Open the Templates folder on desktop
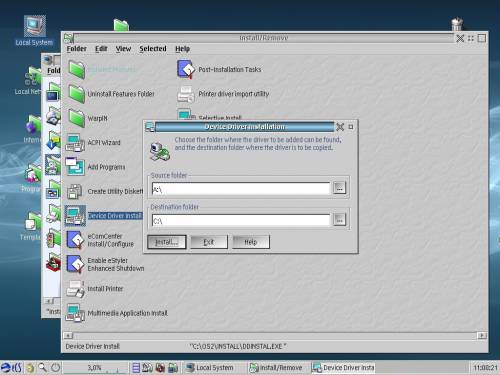The height and width of the screenshot is (375, 500). click(x=34, y=221)
